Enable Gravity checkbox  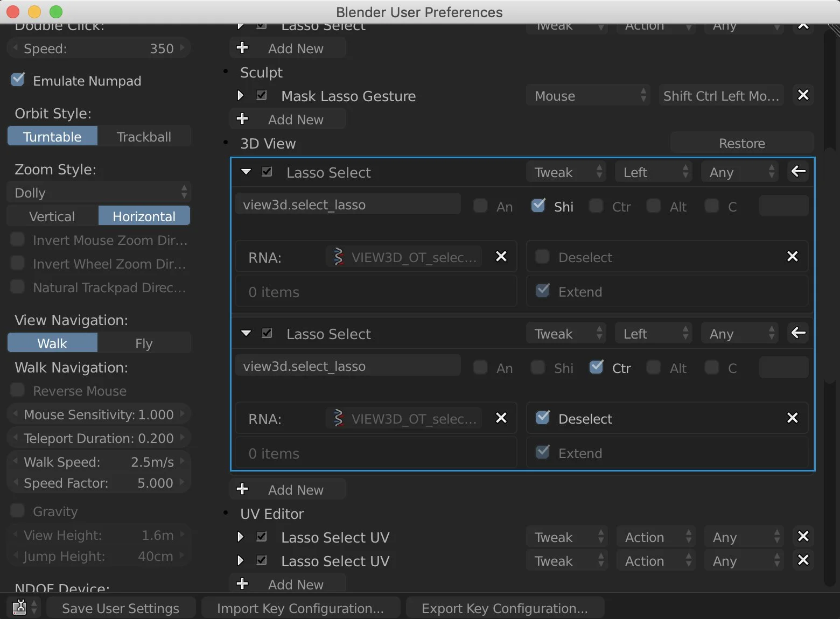click(18, 511)
